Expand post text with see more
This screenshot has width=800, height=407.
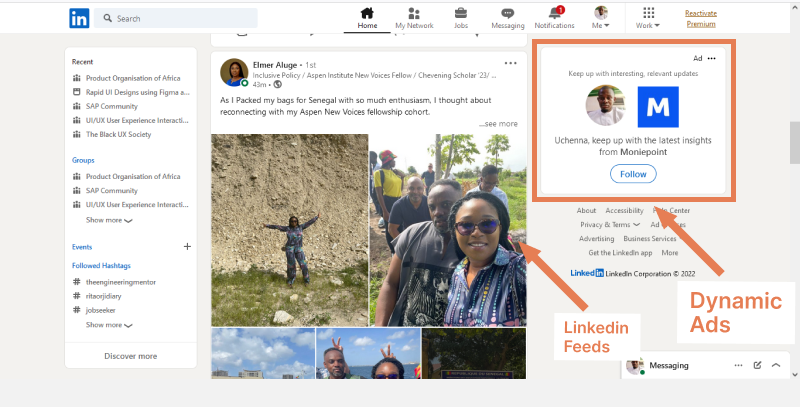pyautogui.click(x=498, y=124)
